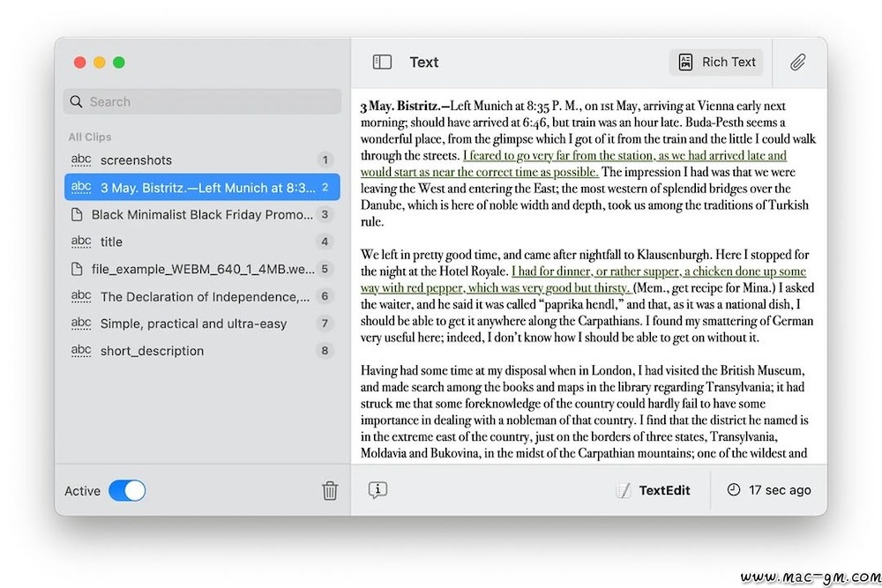Click the TextEdit source app icon
This screenshot has width=882, height=588.
click(624, 490)
